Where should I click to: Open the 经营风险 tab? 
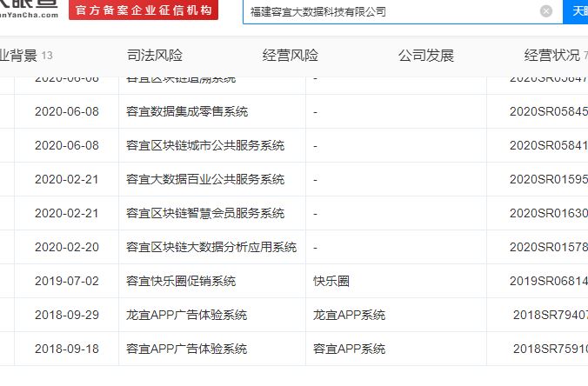(291, 56)
